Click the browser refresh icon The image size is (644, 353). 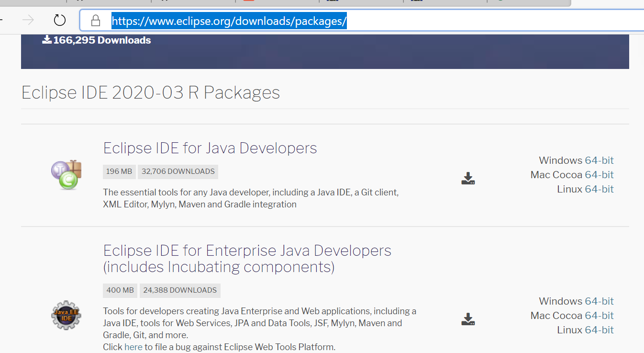(x=59, y=20)
